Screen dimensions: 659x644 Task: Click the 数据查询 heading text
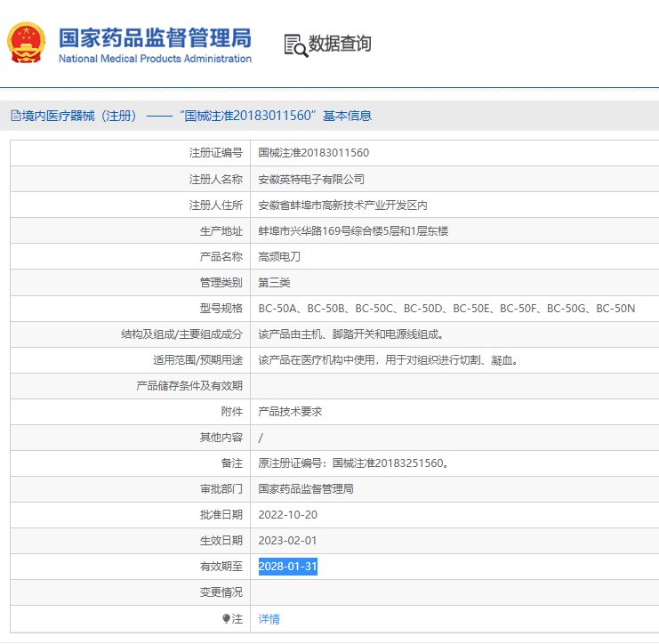click(340, 44)
